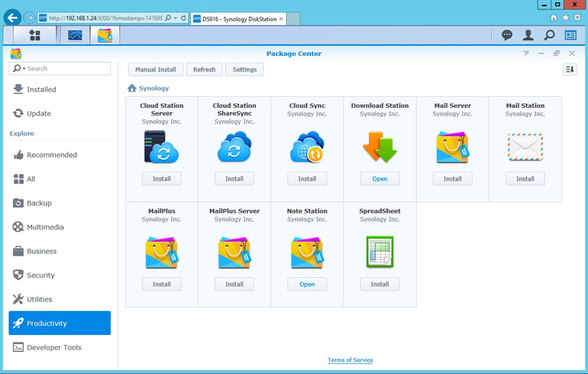The image size is (588, 374).
Task: Click the Synology breadcrumb link
Action: (154, 88)
